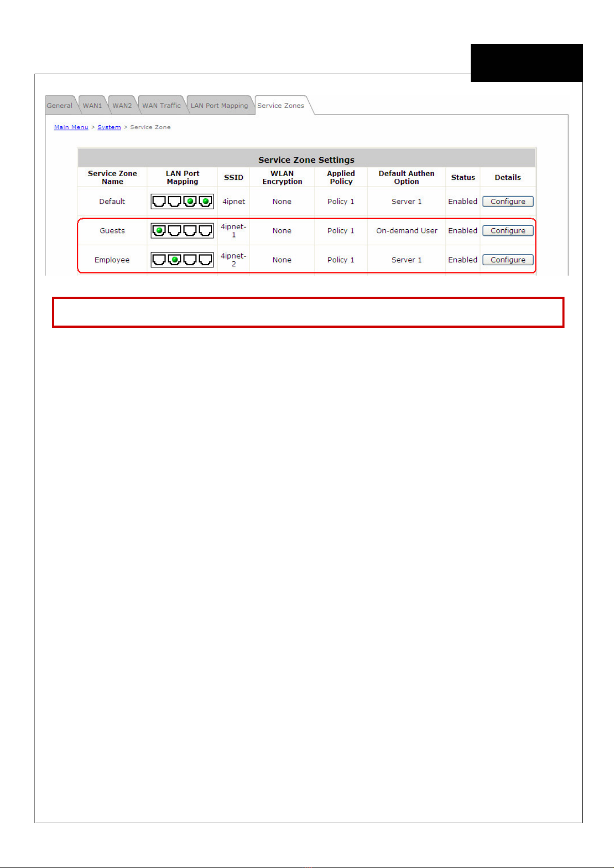The image size is (614, 868).
Task: Click the Server 1 cell in Default row
Action: point(407,201)
